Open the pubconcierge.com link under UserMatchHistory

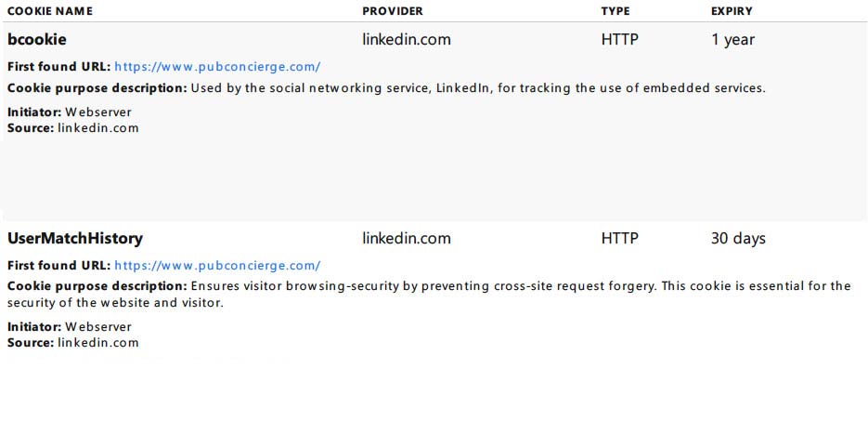coord(217,266)
